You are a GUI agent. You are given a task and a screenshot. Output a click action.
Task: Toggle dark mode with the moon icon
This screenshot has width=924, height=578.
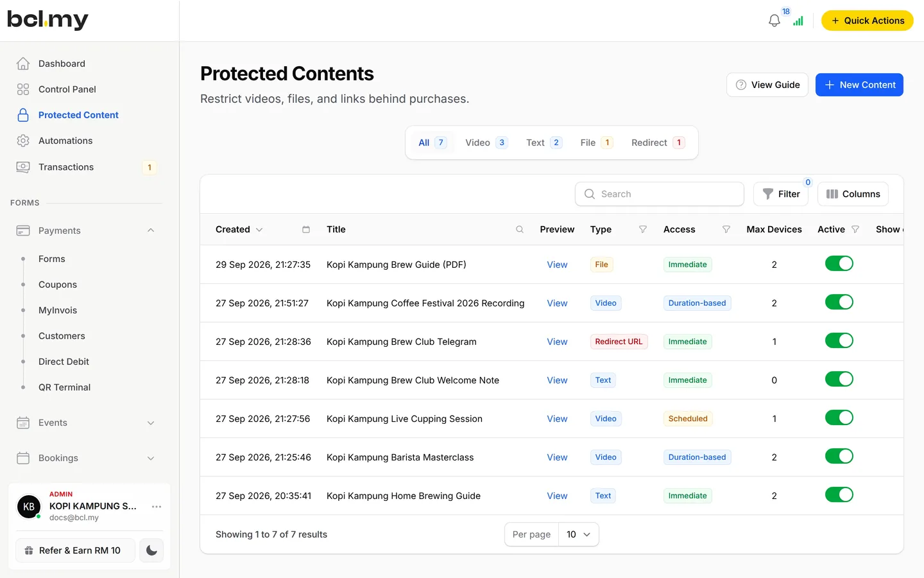click(152, 550)
